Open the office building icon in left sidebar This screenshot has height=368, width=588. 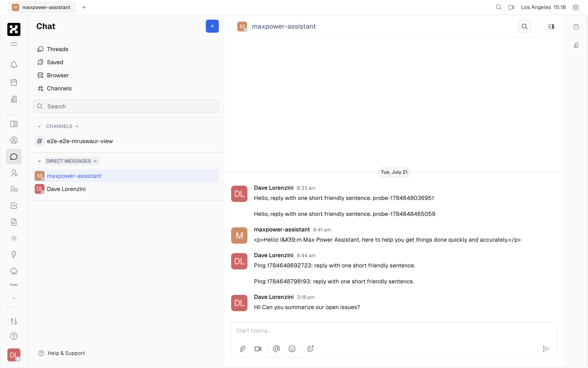click(x=14, y=99)
